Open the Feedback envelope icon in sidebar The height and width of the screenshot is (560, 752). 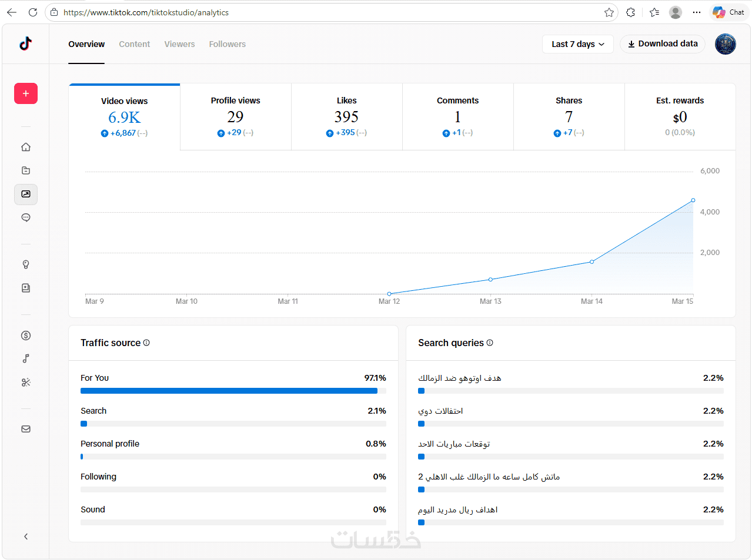click(x=26, y=429)
